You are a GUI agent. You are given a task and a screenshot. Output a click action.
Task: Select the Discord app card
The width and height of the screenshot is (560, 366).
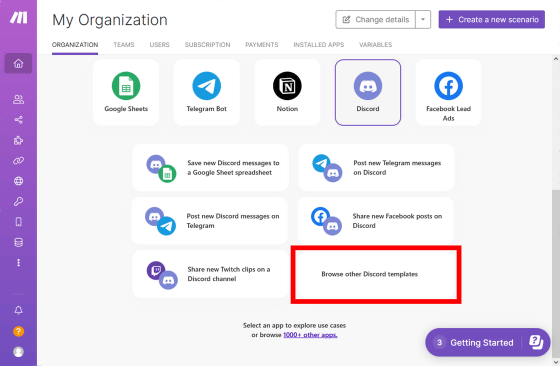[368, 92]
